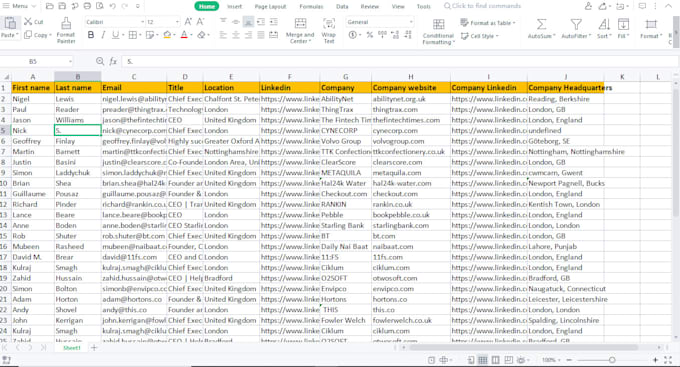Apply the red font color
This screenshot has height=367, width=680.
click(184, 35)
